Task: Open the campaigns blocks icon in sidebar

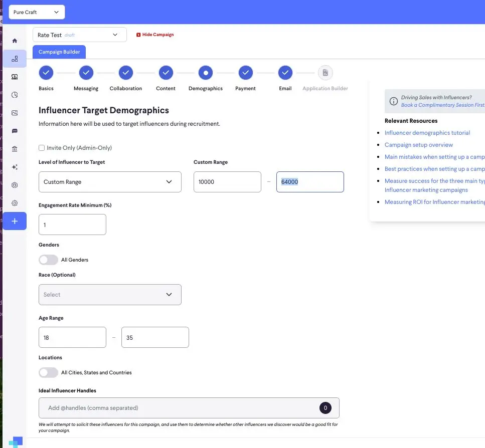Action: click(15, 59)
